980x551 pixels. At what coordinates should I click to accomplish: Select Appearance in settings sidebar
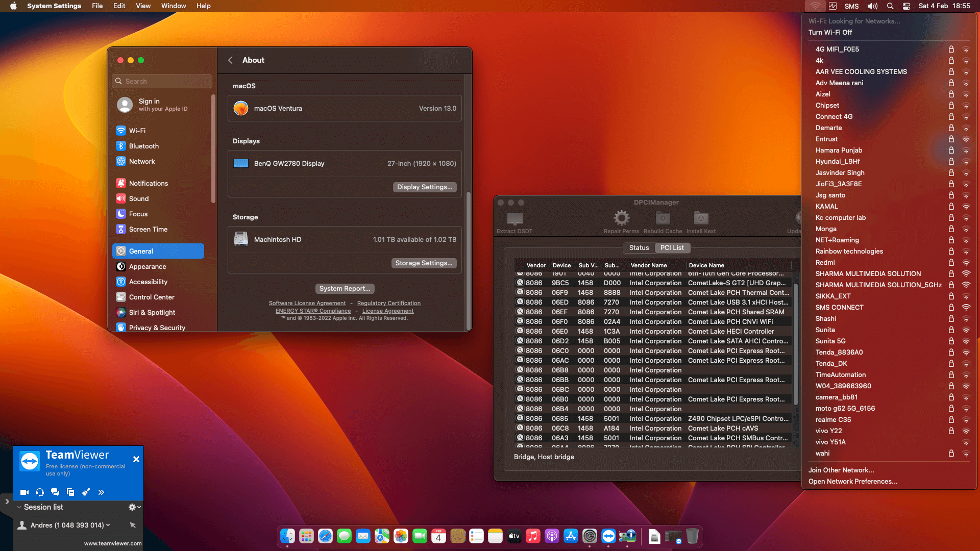[x=158, y=266]
